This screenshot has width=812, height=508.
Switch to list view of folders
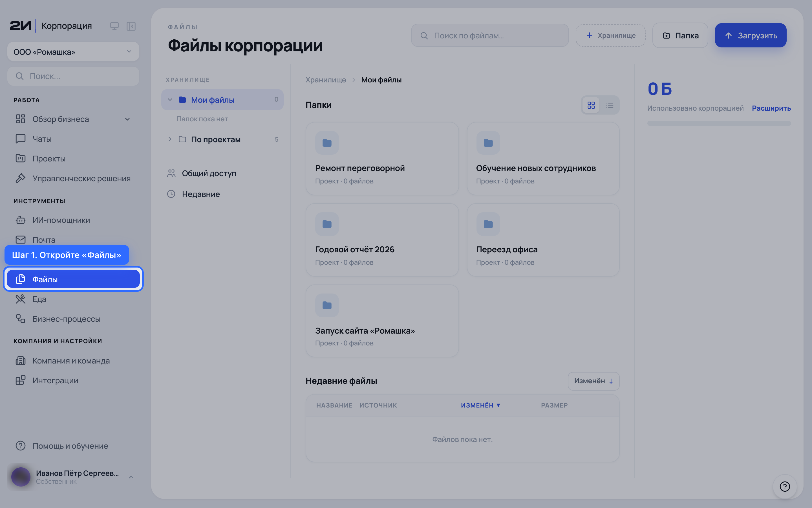610,105
